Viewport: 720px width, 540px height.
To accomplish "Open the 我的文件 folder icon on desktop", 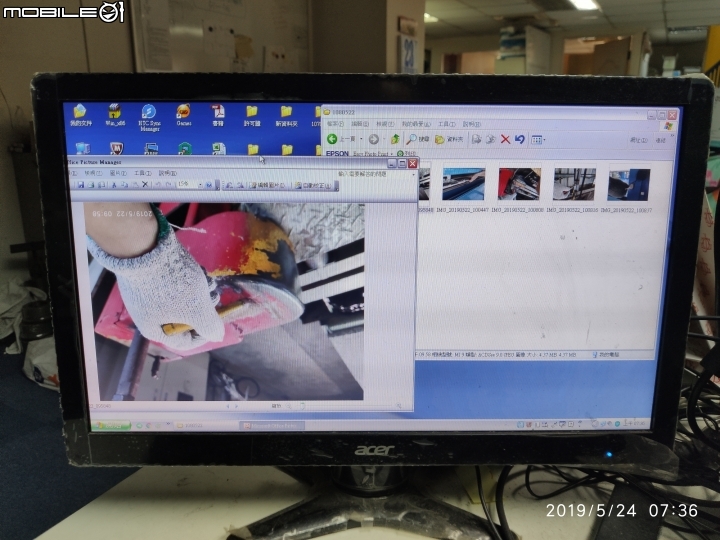I will pyautogui.click(x=80, y=115).
